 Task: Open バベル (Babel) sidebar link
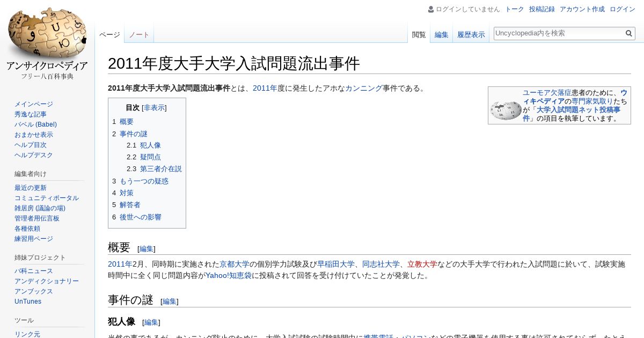[35, 124]
